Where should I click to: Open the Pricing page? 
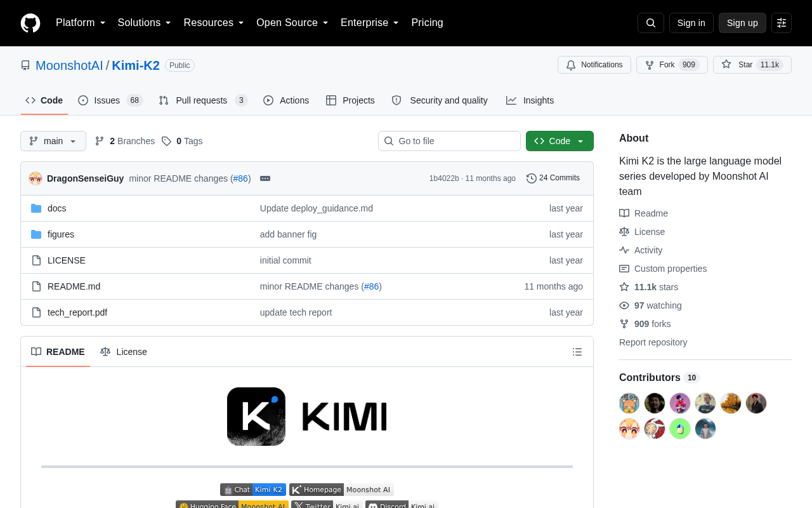coord(427,23)
